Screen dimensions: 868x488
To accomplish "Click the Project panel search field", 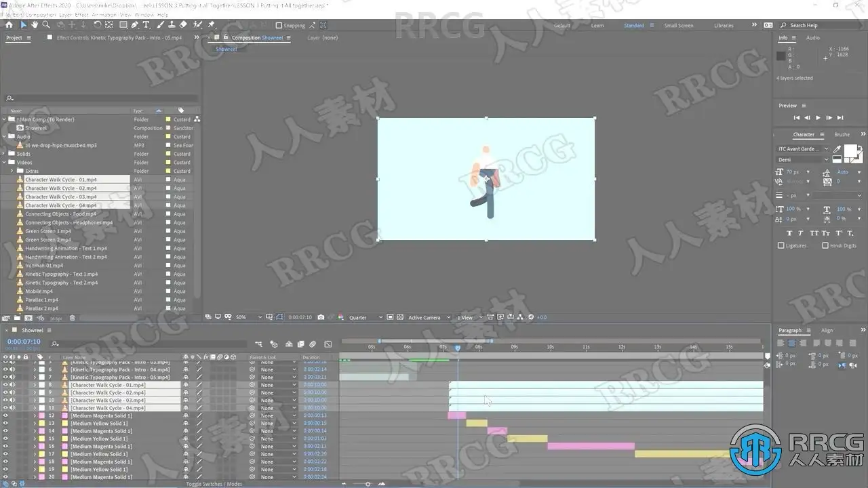I will click(x=102, y=98).
